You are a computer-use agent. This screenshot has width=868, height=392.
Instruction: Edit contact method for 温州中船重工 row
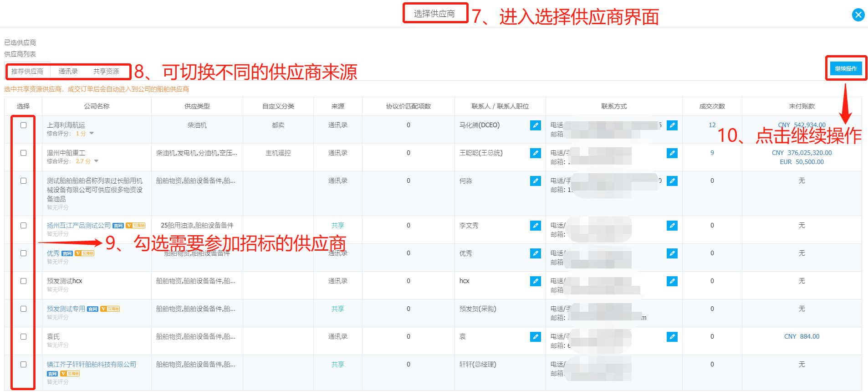pos(672,153)
